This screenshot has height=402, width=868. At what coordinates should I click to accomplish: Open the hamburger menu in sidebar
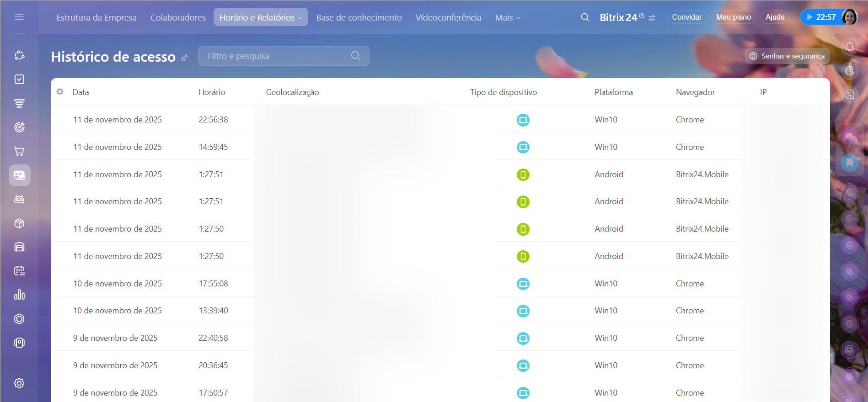click(19, 17)
